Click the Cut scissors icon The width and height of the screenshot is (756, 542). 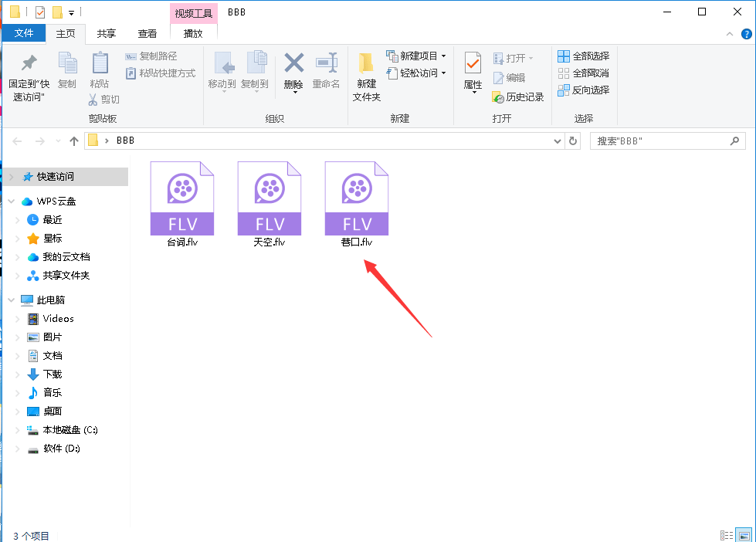pos(93,100)
